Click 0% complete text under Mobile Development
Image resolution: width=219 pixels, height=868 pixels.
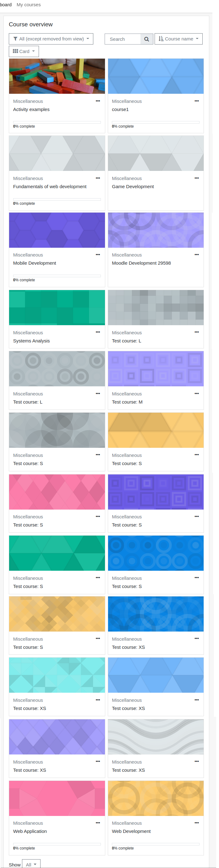point(24,280)
